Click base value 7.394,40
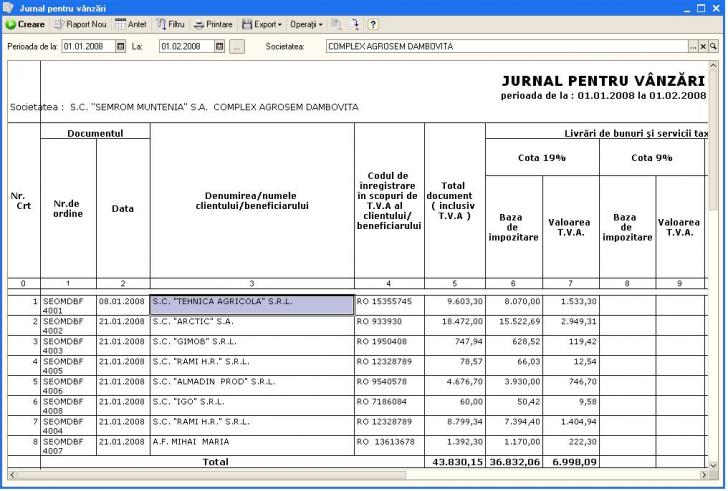The width and height of the screenshot is (728, 491). tap(514, 426)
